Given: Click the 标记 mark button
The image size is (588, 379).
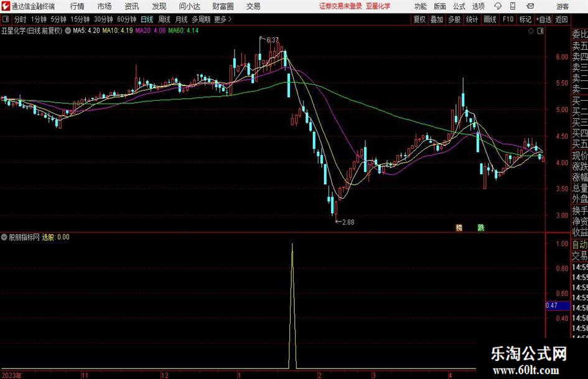Looking at the screenshot, I should click(x=525, y=19).
